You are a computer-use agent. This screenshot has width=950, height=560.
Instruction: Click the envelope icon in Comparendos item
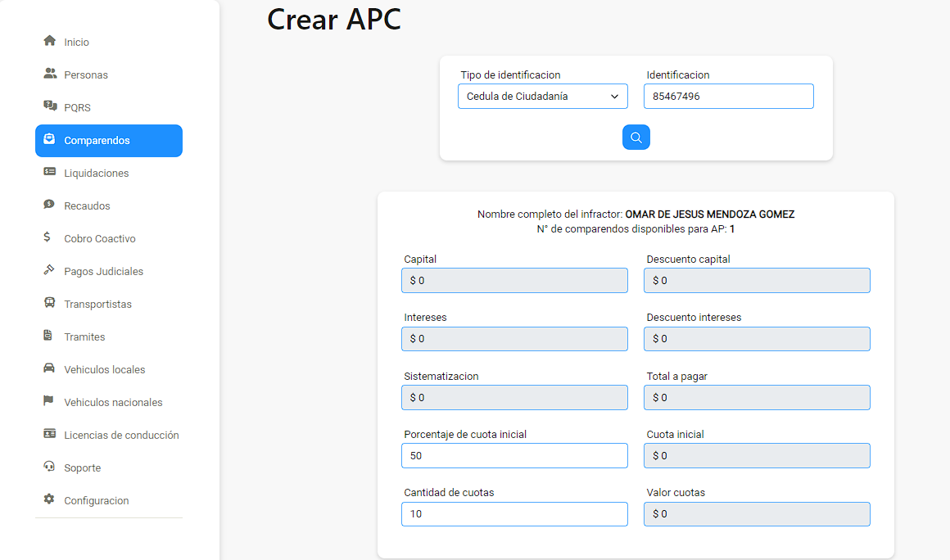(x=50, y=139)
